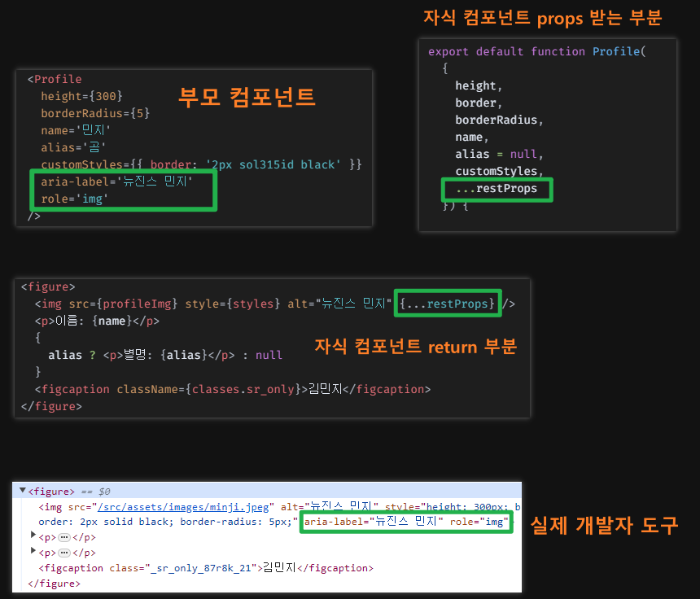Open the first p element's ellipsis badge
The height and width of the screenshot is (599, 700).
(64, 537)
